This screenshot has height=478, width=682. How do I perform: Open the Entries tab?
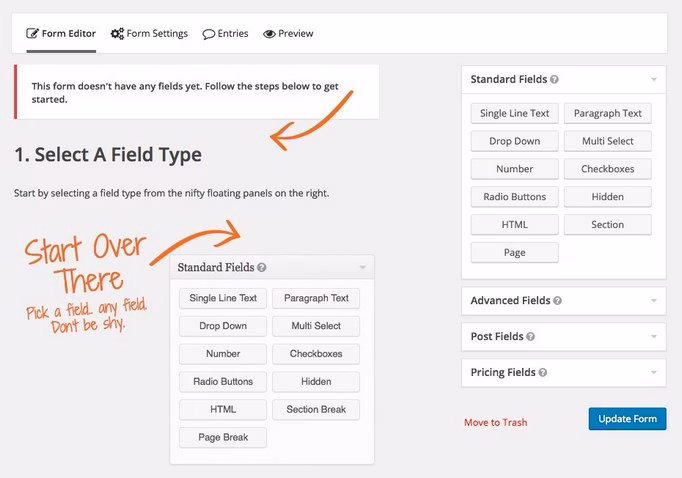point(225,33)
